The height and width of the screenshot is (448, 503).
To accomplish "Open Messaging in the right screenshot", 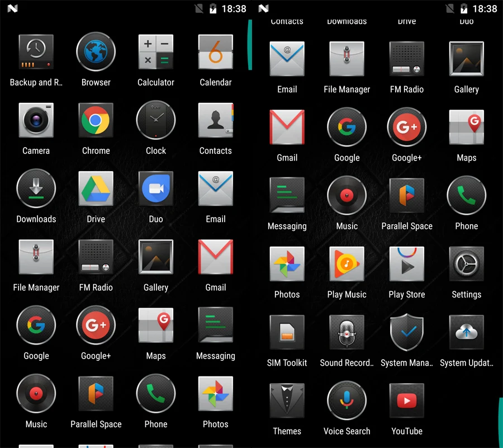I will tap(287, 195).
